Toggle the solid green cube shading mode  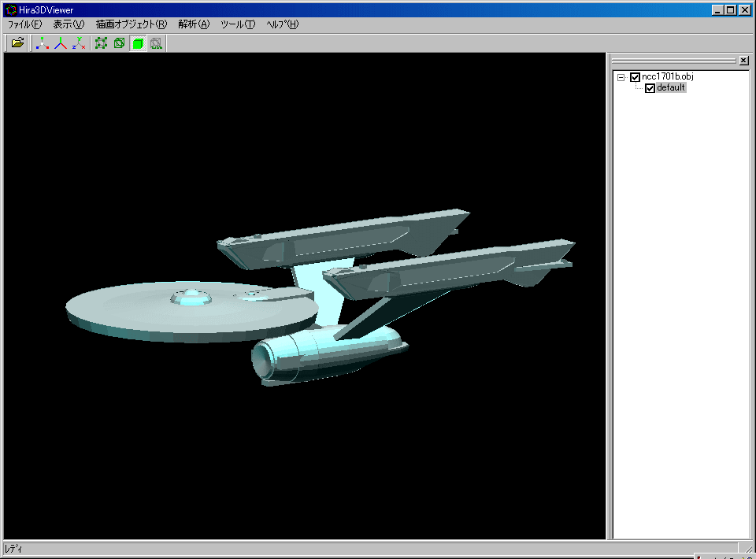coord(138,43)
